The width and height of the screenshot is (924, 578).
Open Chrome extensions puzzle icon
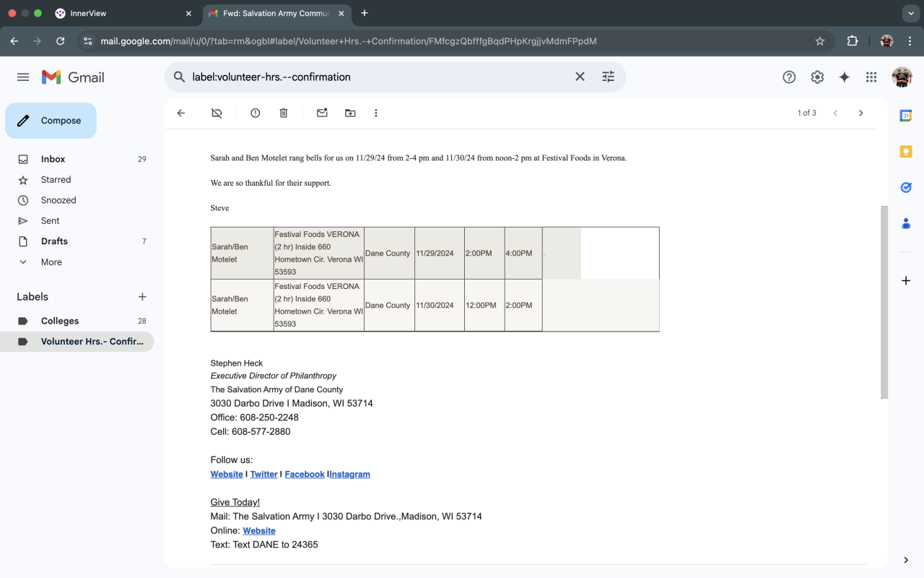click(853, 41)
